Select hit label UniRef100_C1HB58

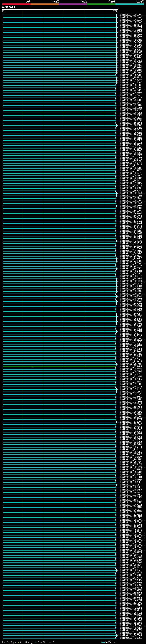point(131,153)
